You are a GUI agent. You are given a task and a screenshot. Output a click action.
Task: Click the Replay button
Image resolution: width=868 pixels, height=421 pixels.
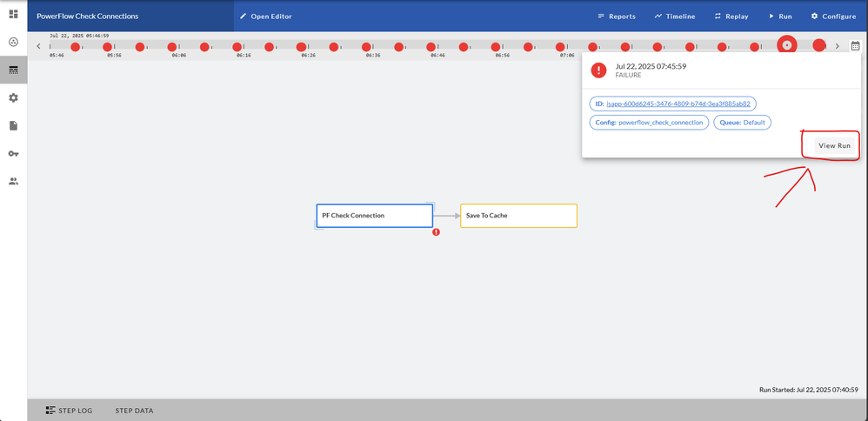731,16
